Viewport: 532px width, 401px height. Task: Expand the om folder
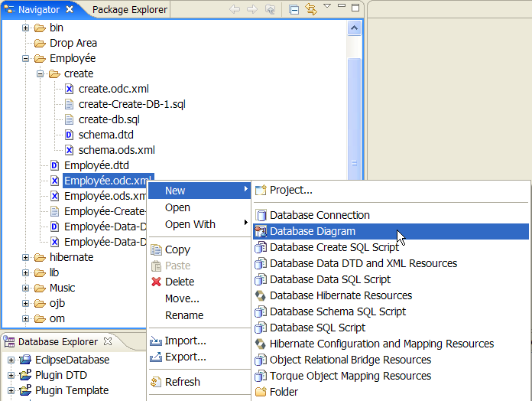[25, 318]
